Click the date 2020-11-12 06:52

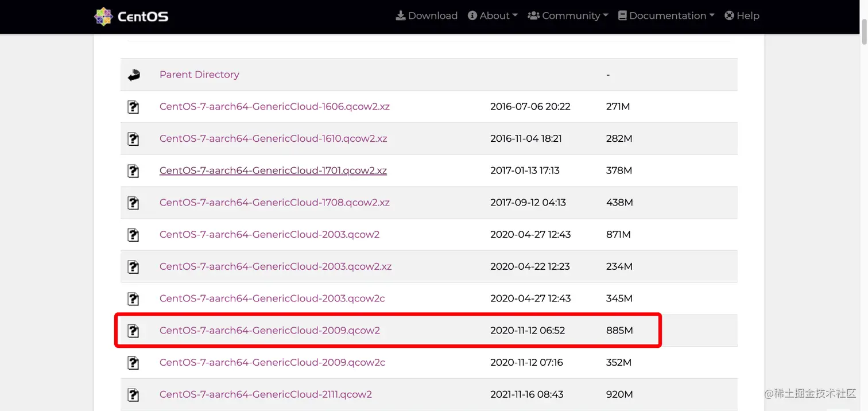click(x=528, y=331)
